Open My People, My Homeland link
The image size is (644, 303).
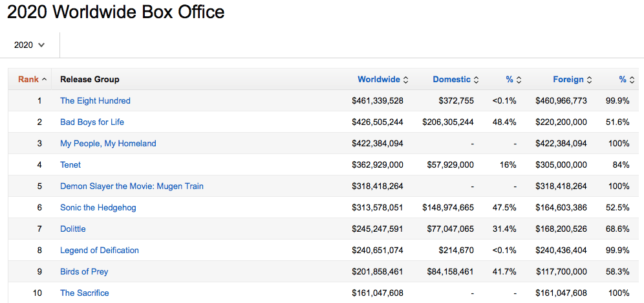(x=108, y=144)
